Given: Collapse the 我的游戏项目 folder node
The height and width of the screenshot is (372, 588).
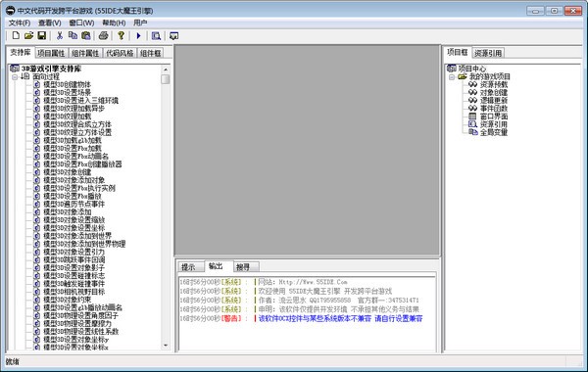Looking at the screenshot, I should pyautogui.click(x=452, y=77).
